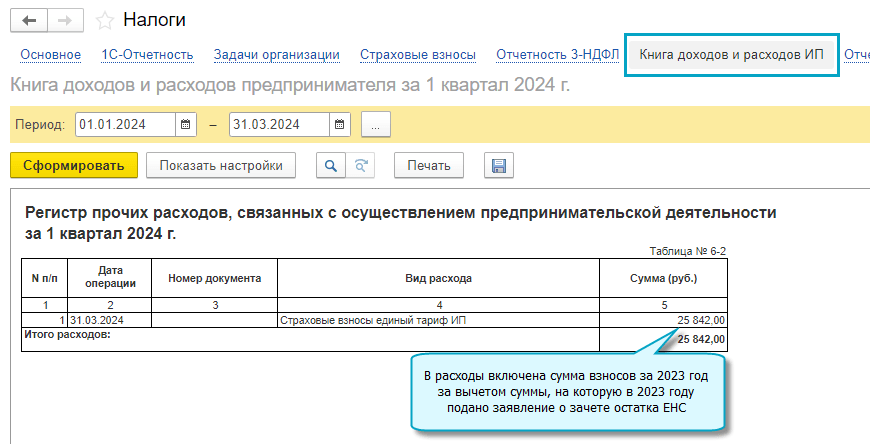
Task: Save report using the floppy disk icon
Action: pos(497,165)
